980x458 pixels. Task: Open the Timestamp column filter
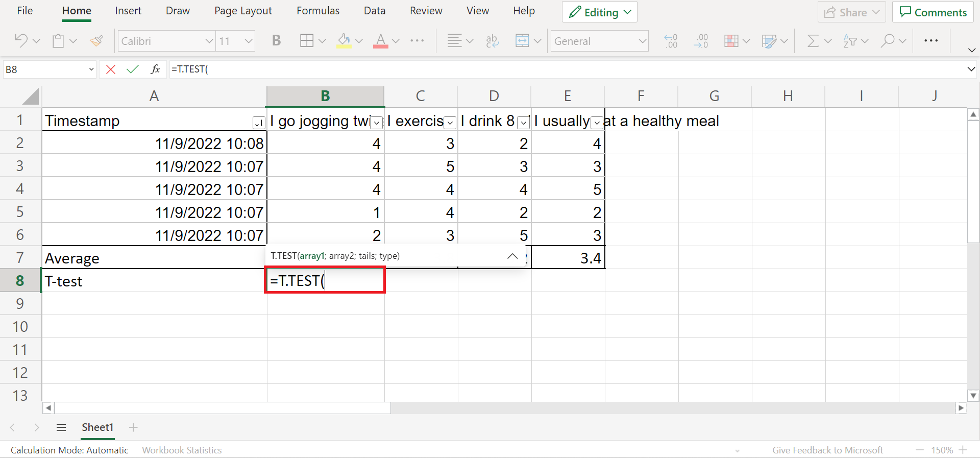(x=259, y=123)
